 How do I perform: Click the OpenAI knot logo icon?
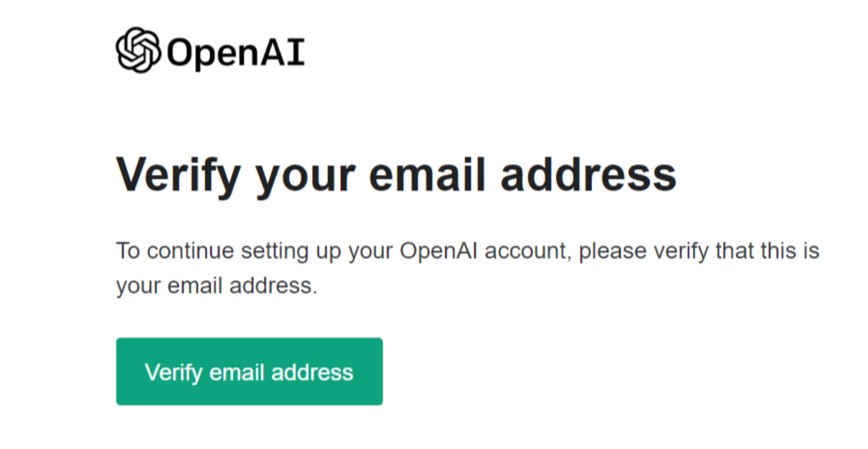coord(138,50)
